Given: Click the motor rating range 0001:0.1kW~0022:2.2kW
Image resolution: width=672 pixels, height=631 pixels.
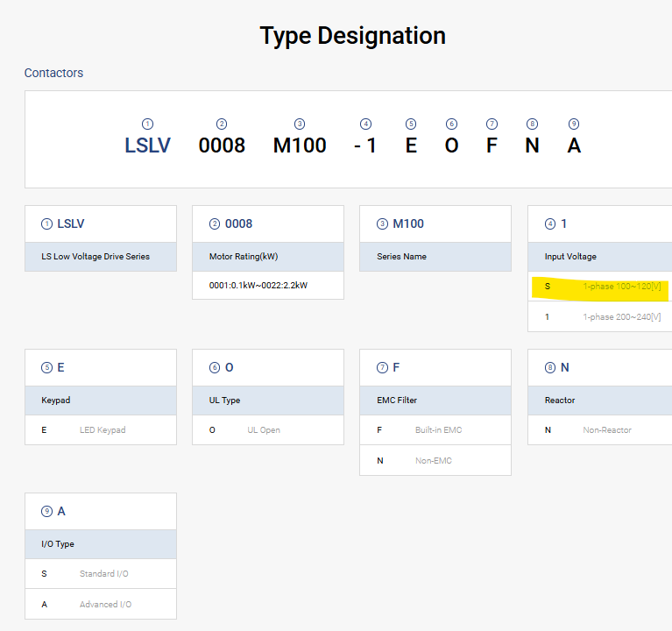Looking at the screenshot, I should (258, 286).
